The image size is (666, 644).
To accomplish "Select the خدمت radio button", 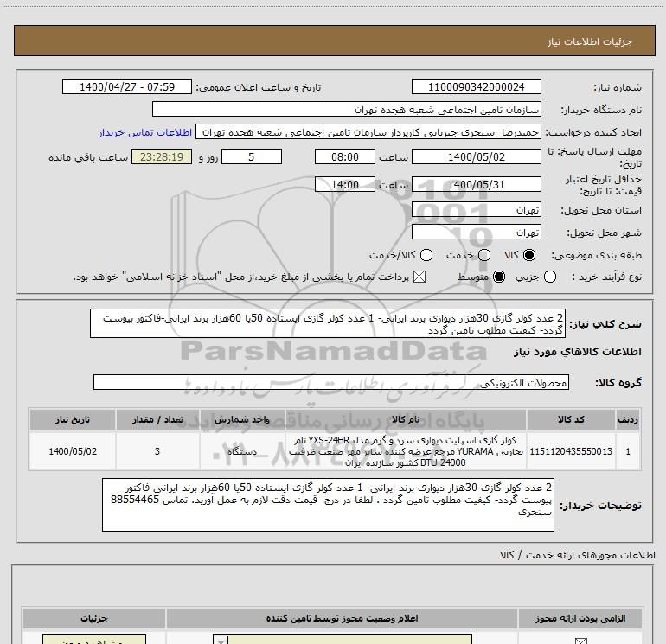I will tap(484, 255).
